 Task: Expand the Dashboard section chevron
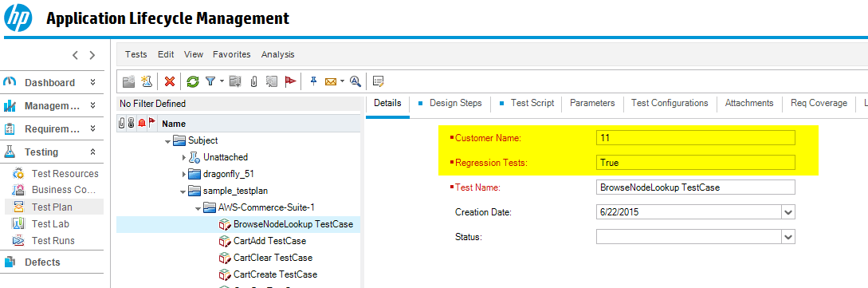tap(93, 82)
